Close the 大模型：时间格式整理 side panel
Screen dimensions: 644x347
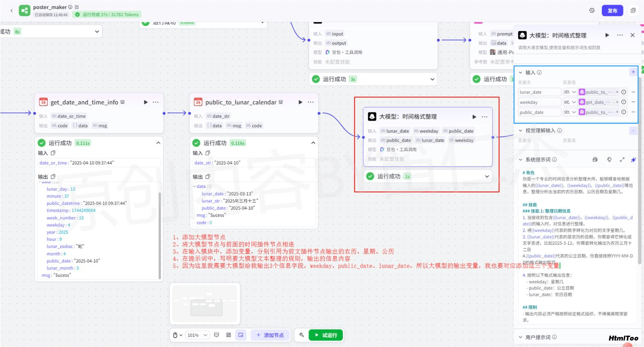click(x=633, y=35)
